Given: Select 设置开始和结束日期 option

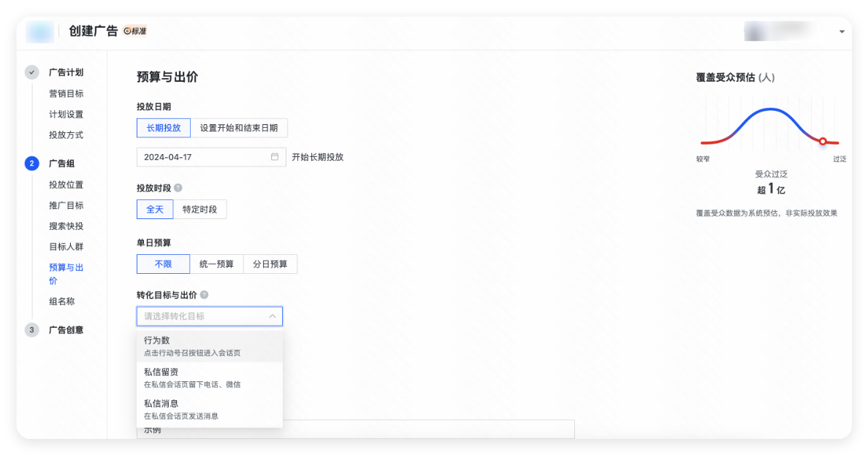Looking at the screenshot, I should [239, 128].
